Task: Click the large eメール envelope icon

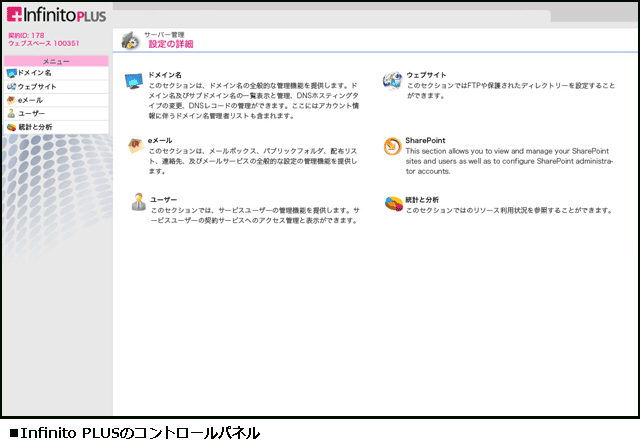Action: point(136,146)
